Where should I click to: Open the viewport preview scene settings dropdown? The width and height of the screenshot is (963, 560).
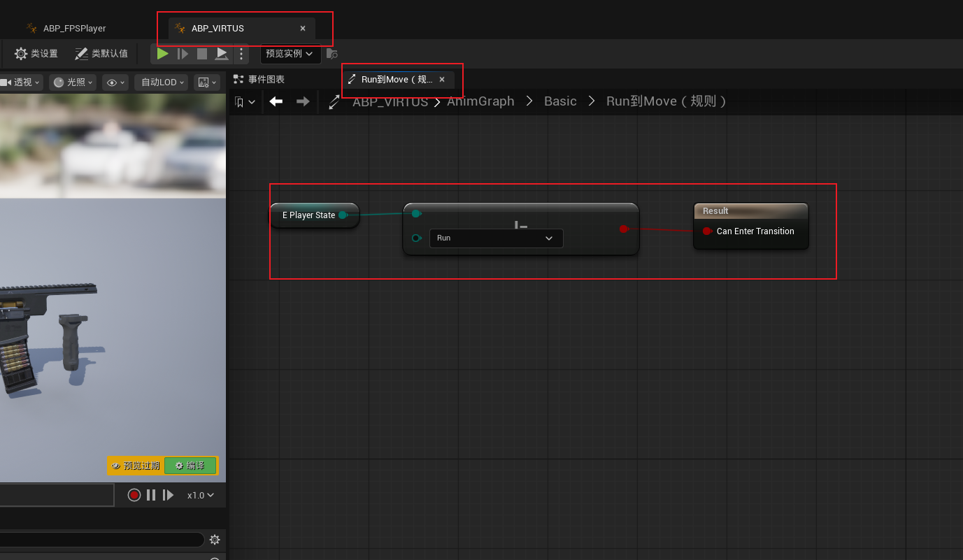[x=208, y=82]
